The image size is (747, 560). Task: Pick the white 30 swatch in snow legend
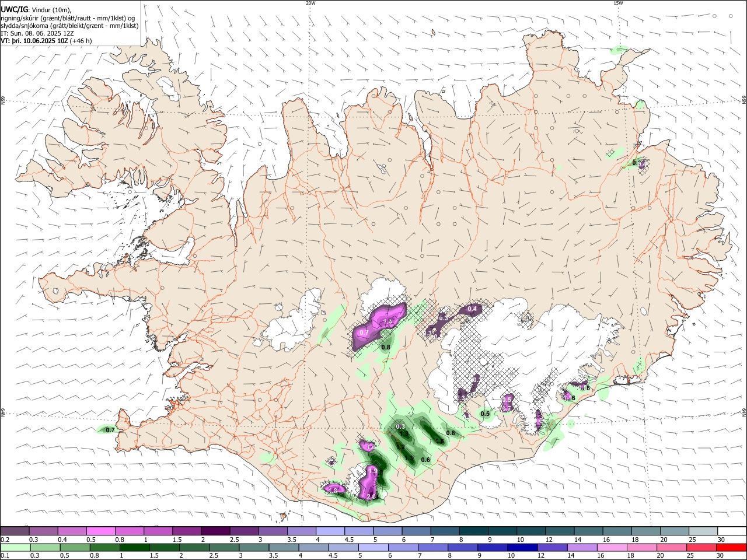click(x=731, y=531)
